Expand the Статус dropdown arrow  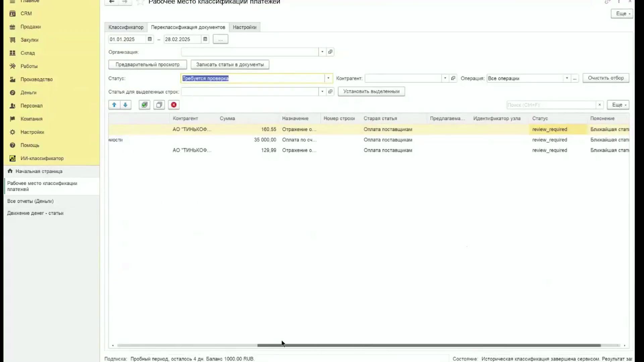[x=328, y=78]
